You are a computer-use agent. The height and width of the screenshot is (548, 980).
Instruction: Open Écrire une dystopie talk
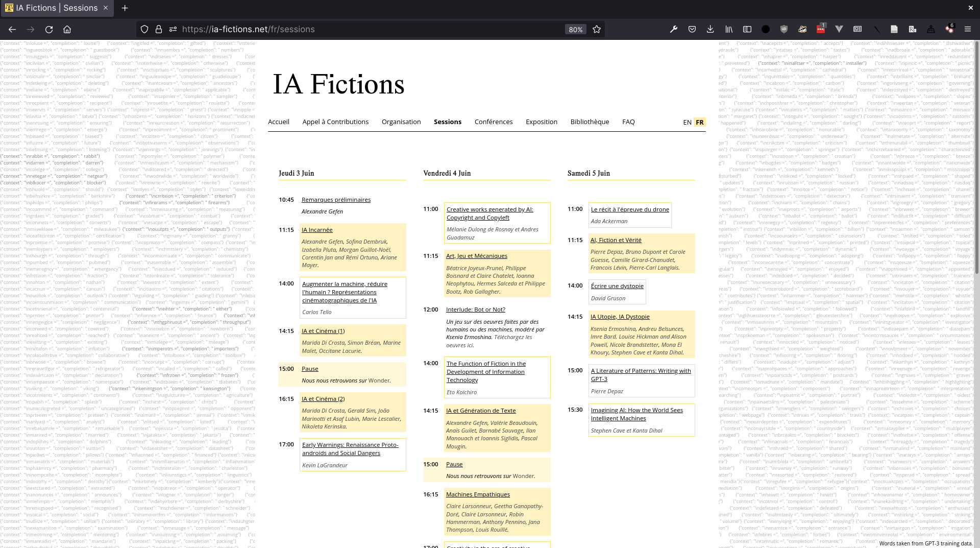617,286
